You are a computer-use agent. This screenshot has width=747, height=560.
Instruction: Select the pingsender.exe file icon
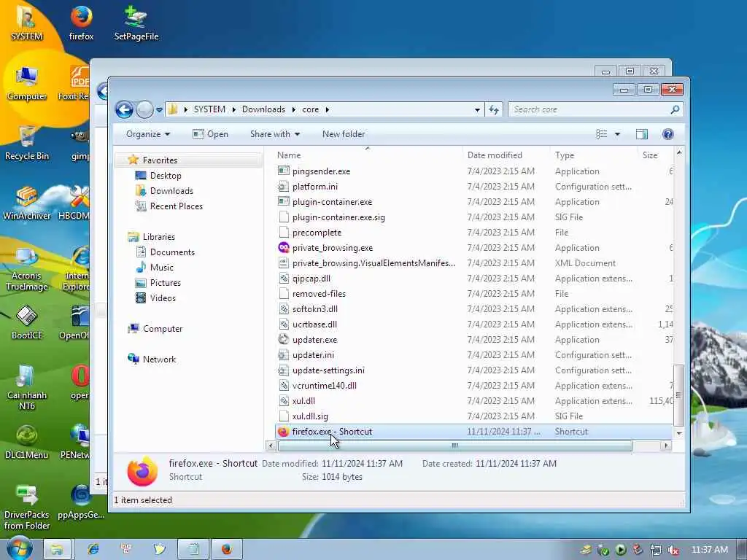pos(284,171)
